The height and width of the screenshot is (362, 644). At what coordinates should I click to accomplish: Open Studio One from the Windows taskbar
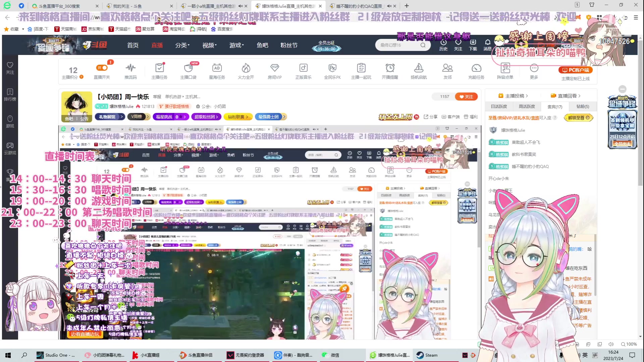coord(57,355)
